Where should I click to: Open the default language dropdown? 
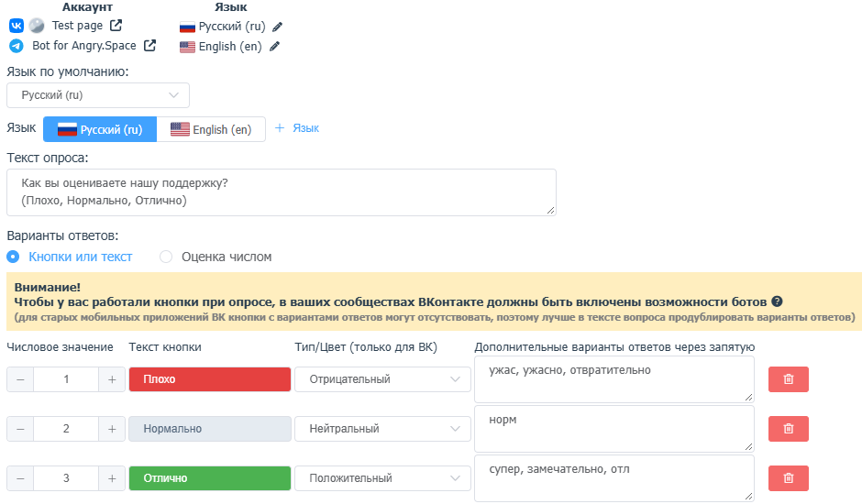coord(98,95)
